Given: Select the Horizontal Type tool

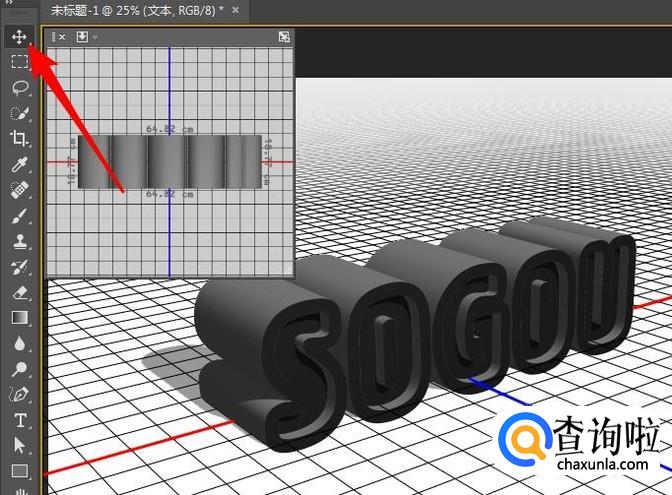Looking at the screenshot, I should click(x=20, y=420).
